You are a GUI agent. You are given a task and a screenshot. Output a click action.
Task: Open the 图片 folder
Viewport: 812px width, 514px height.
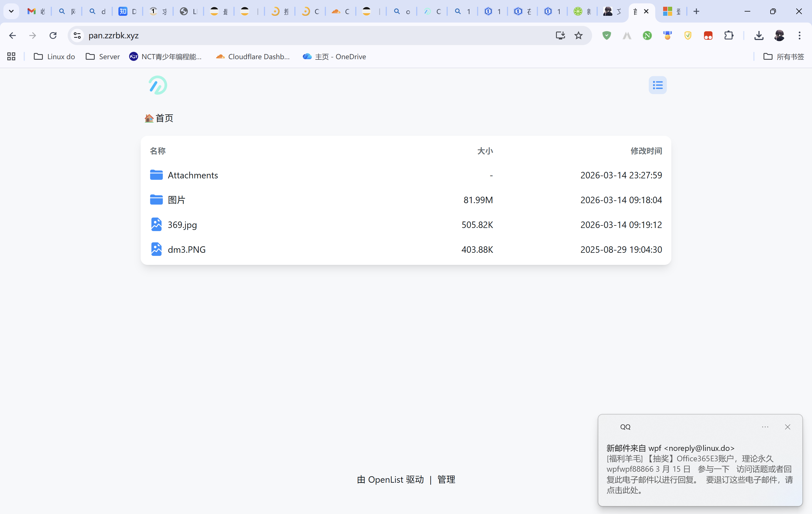point(176,200)
